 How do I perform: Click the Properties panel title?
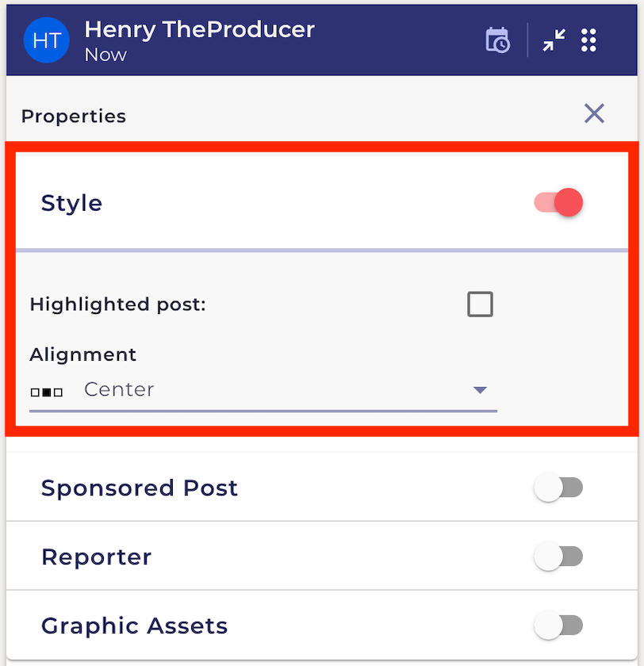[74, 116]
